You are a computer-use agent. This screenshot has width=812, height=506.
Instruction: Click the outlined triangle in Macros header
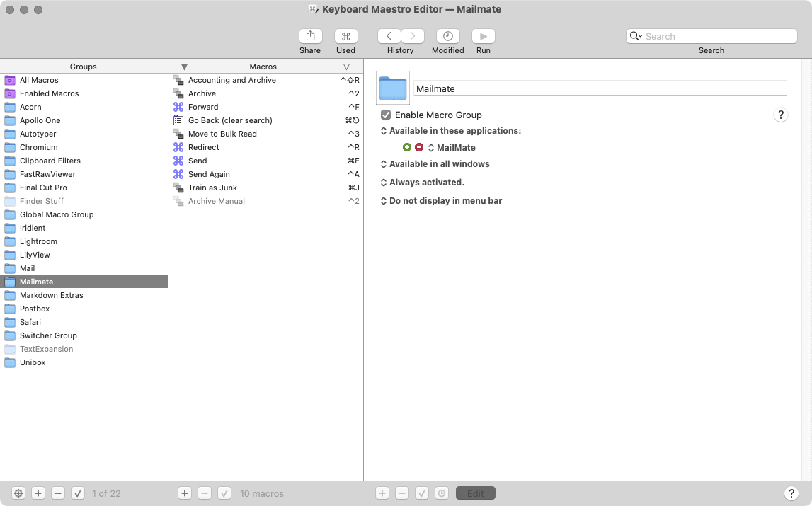(346, 67)
